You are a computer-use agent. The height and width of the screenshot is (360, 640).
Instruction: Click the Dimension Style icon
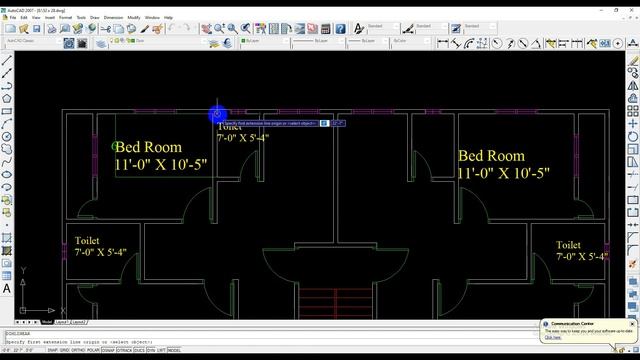[x=408, y=29]
